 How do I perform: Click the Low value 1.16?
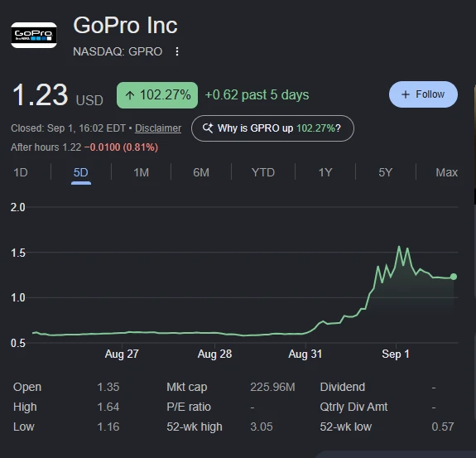click(x=108, y=427)
